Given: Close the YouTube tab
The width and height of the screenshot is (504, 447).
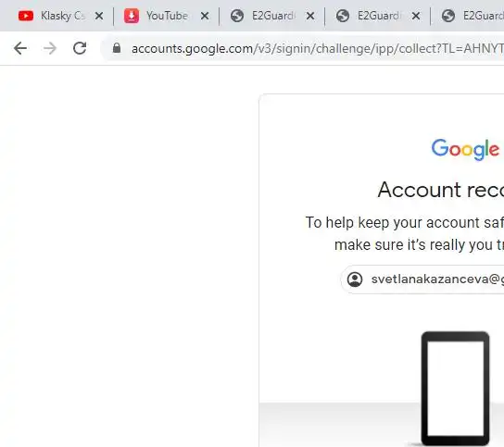Looking at the screenshot, I should [x=205, y=16].
